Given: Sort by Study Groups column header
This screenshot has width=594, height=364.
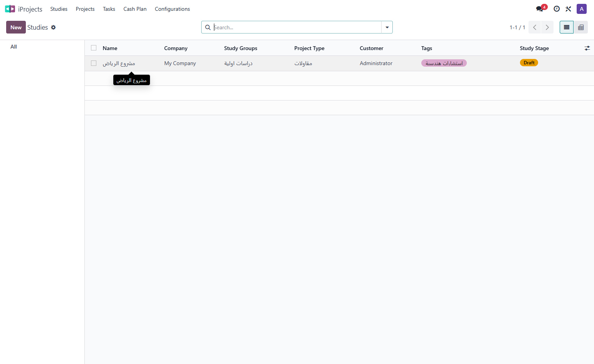Looking at the screenshot, I should click(241, 48).
